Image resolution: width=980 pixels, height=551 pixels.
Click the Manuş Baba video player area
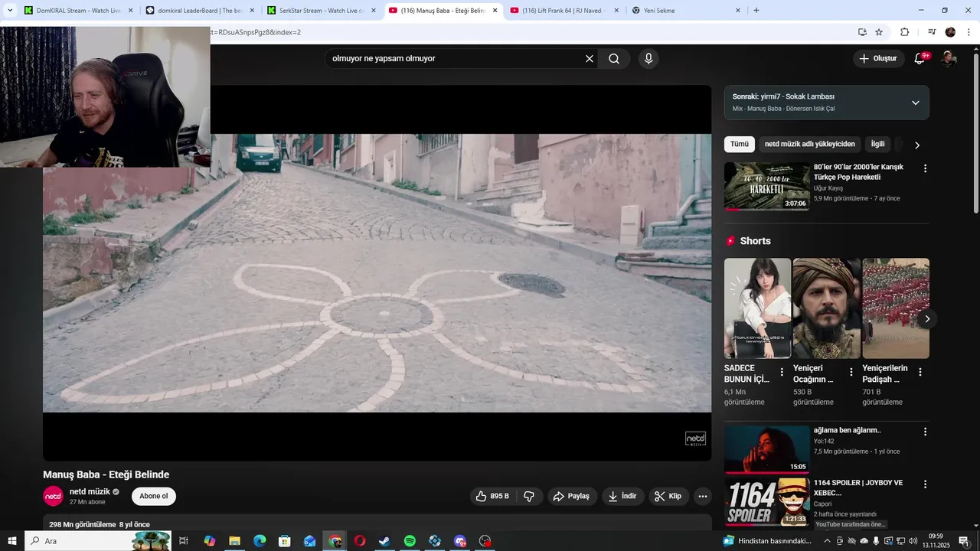coord(377,273)
